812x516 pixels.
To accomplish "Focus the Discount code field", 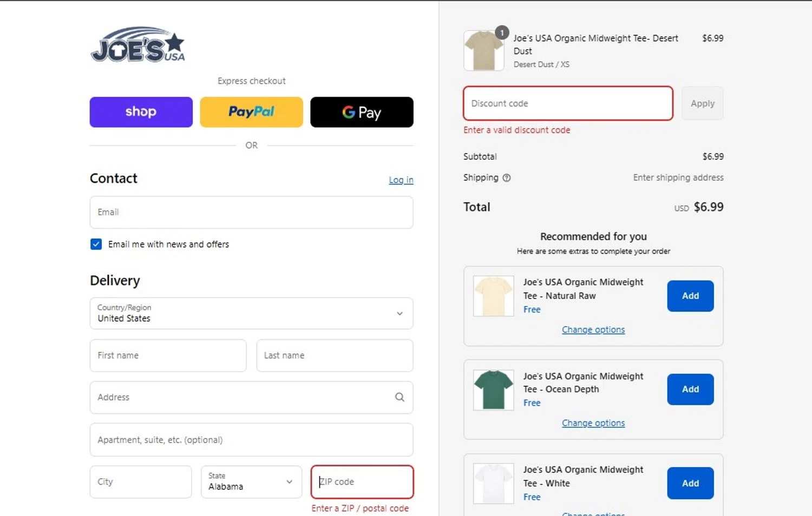I will 568,103.
